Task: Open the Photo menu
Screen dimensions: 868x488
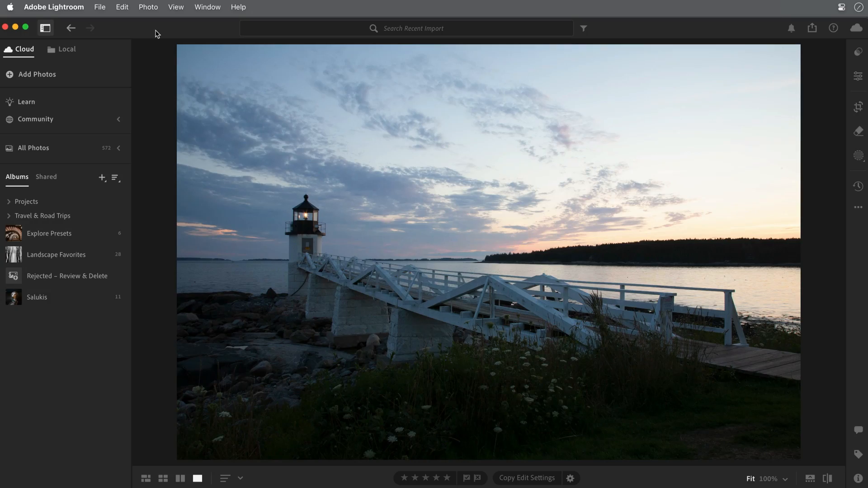Action: pos(148,7)
